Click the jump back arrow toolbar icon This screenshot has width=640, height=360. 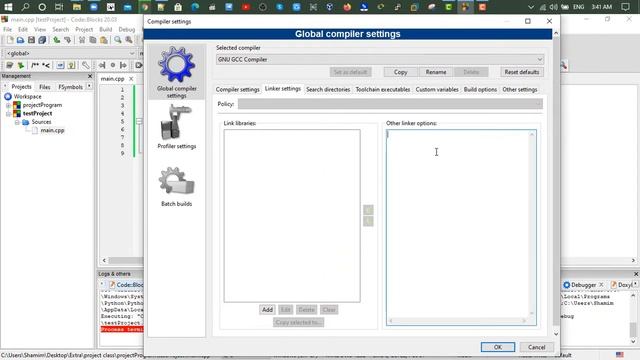pyautogui.click(x=102, y=65)
